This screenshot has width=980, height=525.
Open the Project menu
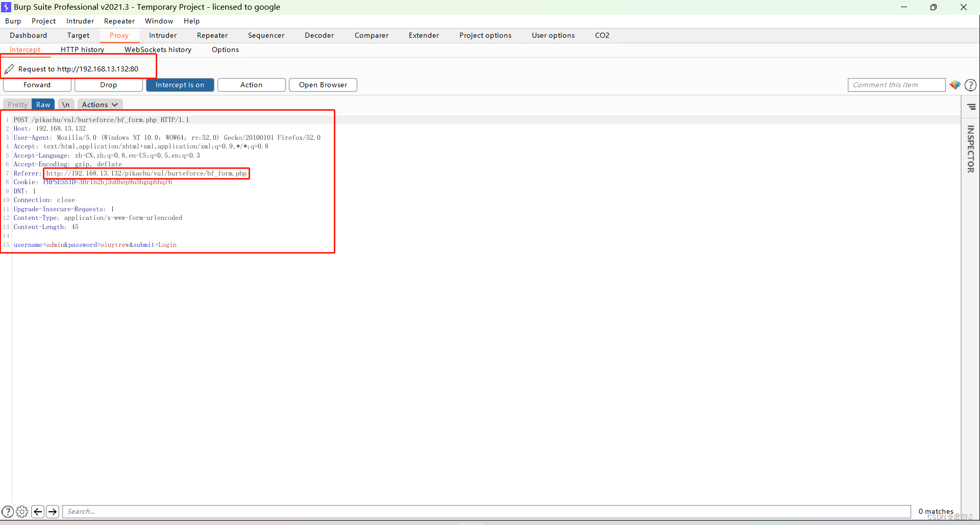tap(44, 21)
